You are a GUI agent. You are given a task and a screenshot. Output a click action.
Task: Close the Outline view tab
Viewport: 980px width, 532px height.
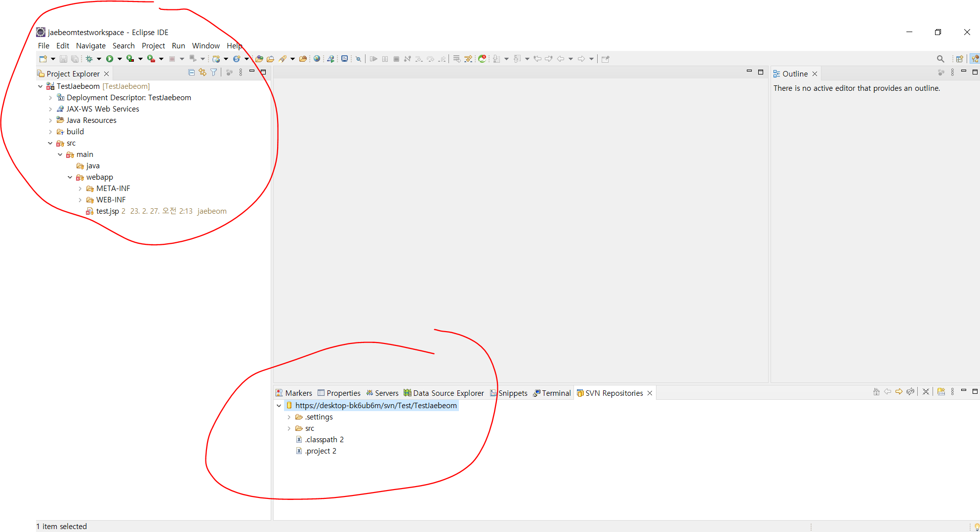tap(815, 74)
